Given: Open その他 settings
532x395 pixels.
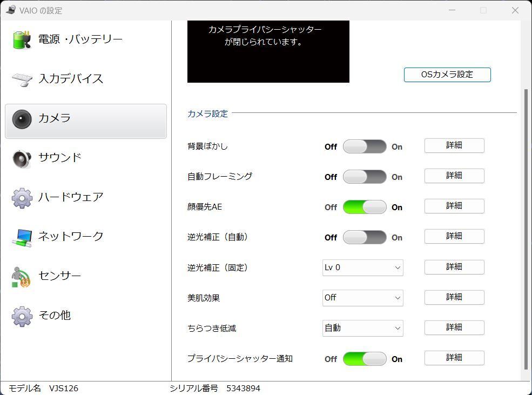Looking at the screenshot, I should tap(86, 316).
